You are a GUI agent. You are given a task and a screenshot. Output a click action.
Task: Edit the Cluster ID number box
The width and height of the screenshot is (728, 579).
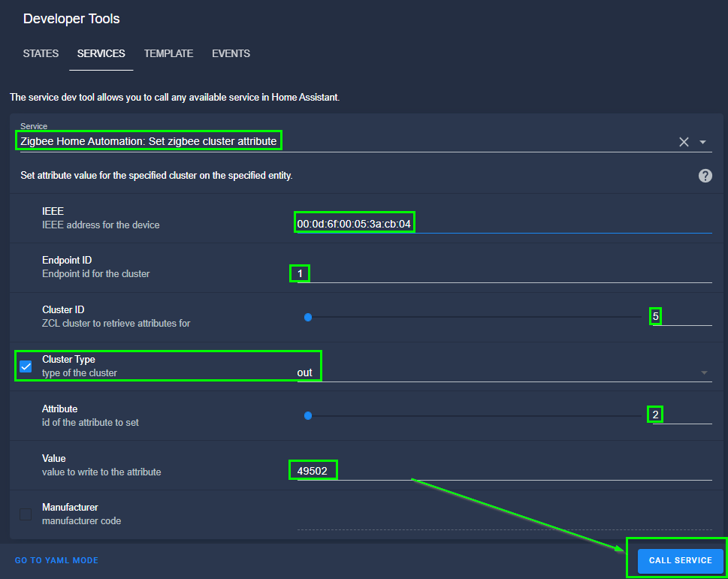pos(682,317)
